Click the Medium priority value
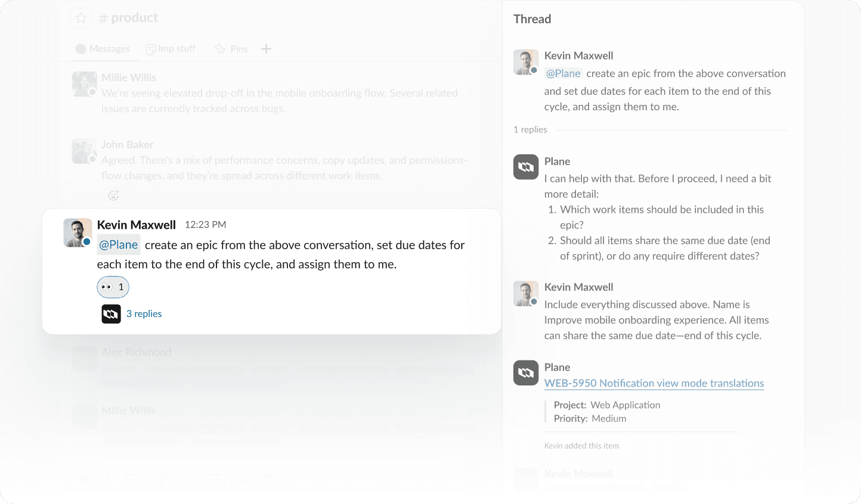The height and width of the screenshot is (504, 861). click(x=609, y=418)
